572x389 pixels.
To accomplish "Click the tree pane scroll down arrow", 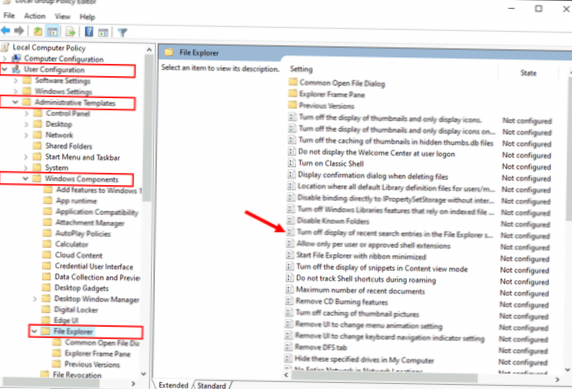I will (x=143, y=374).
